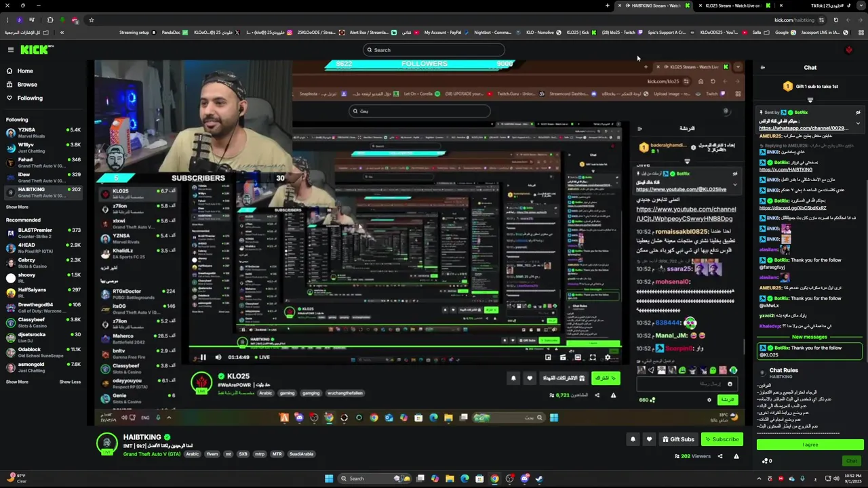
Task: Open HAIBTKING channel in Following list
Action: 43,192
